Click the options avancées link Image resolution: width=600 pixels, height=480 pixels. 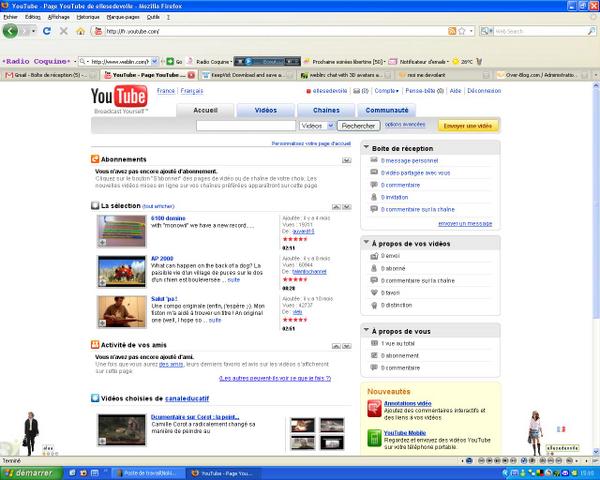405,124
